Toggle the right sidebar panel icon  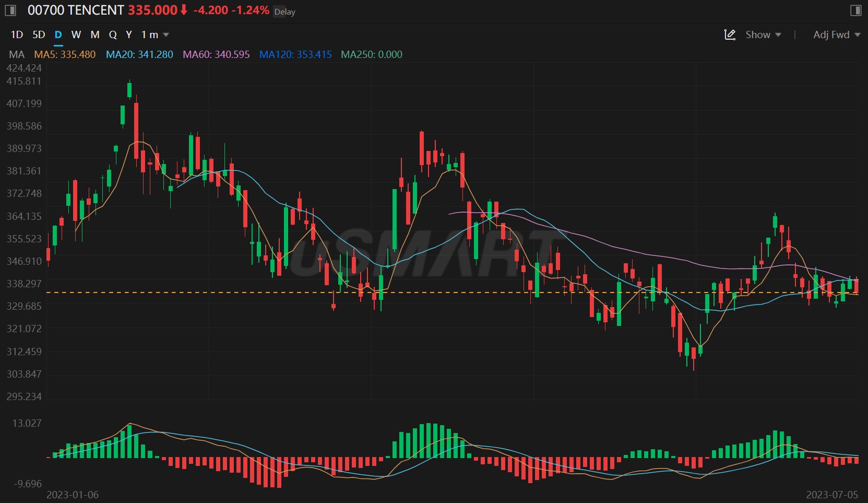tap(855, 10)
